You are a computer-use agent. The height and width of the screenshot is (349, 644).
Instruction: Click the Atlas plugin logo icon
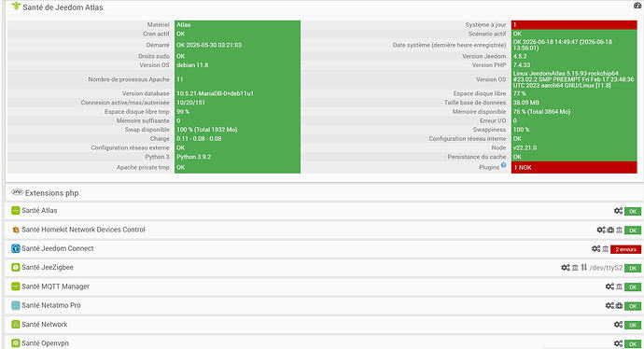(x=16, y=211)
